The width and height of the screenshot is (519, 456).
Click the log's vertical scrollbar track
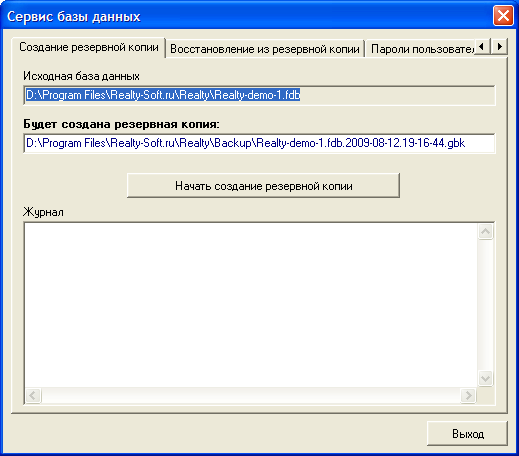(x=485, y=305)
